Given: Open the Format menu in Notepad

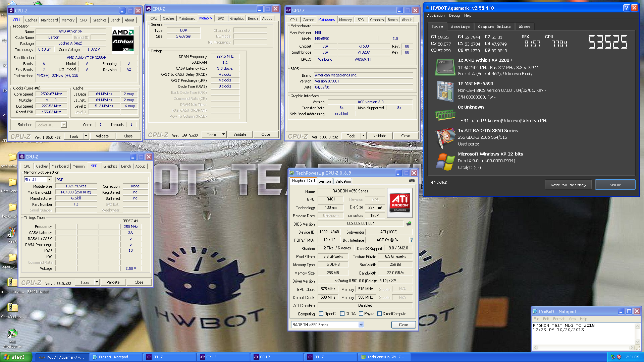Looking at the screenshot, I should point(558,319).
